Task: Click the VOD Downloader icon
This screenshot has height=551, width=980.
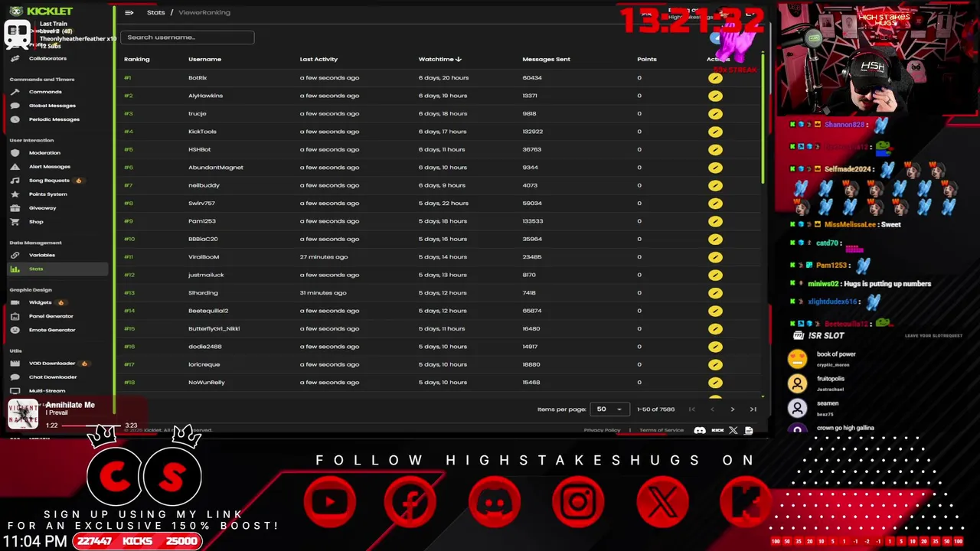Action: click(x=15, y=364)
